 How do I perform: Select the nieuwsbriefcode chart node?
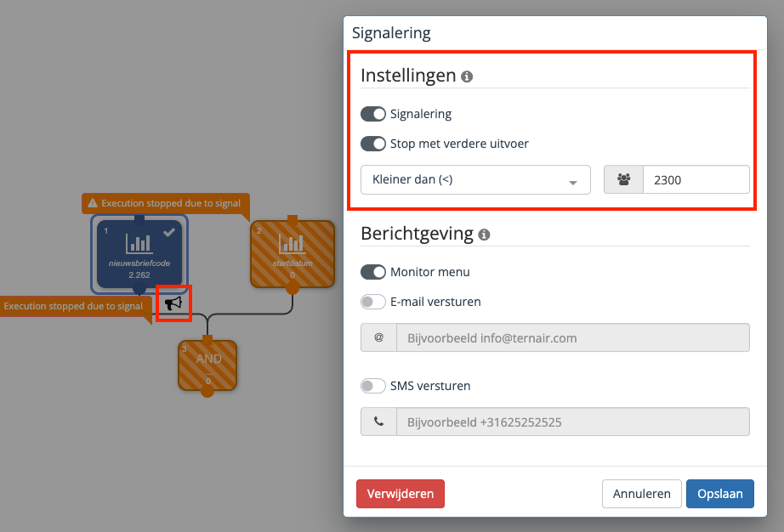click(139, 252)
